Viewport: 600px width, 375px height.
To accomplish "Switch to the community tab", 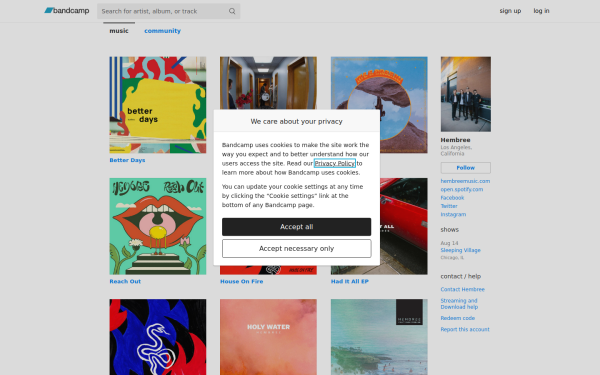I will click(x=162, y=31).
